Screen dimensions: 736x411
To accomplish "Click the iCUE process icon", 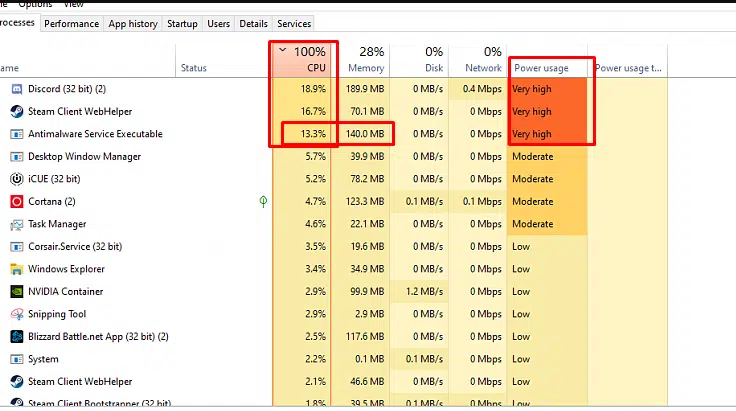I will point(16,179).
